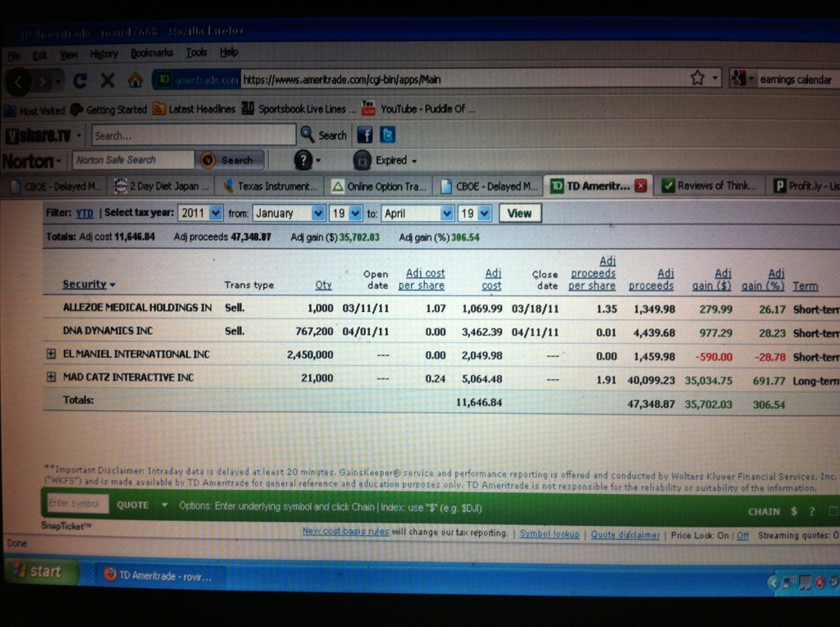
Task: Sort by the Adj gain ($) header
Action: coord(711,280)
